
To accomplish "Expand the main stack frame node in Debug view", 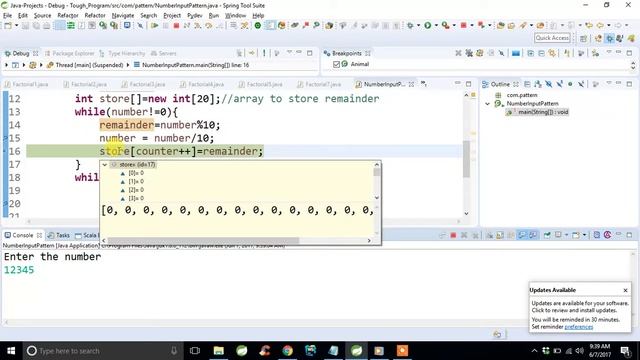I will [x=128, y=65].
